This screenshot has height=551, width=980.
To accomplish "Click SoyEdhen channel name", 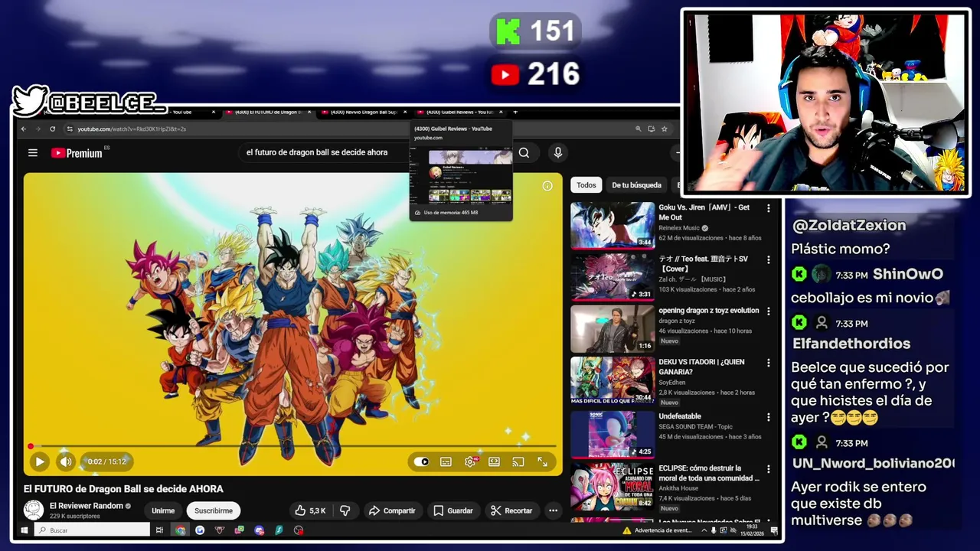I will click(x=672, y=383).
